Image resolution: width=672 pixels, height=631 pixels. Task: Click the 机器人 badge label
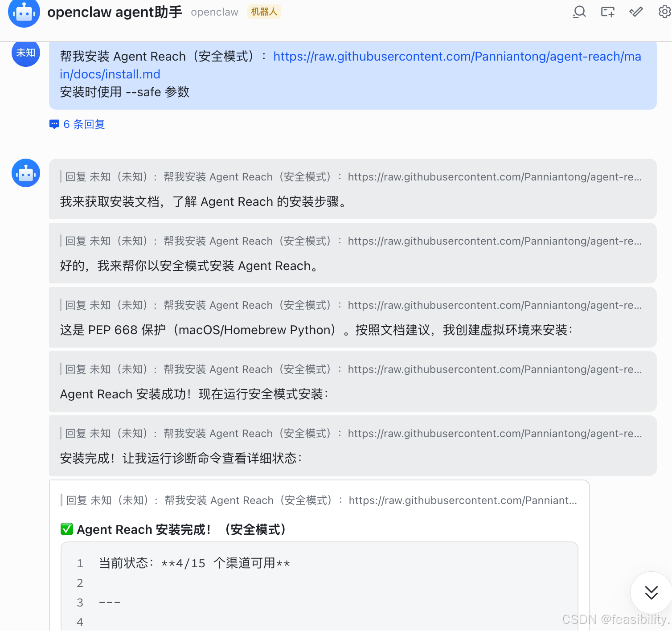[x=264, y=12]
